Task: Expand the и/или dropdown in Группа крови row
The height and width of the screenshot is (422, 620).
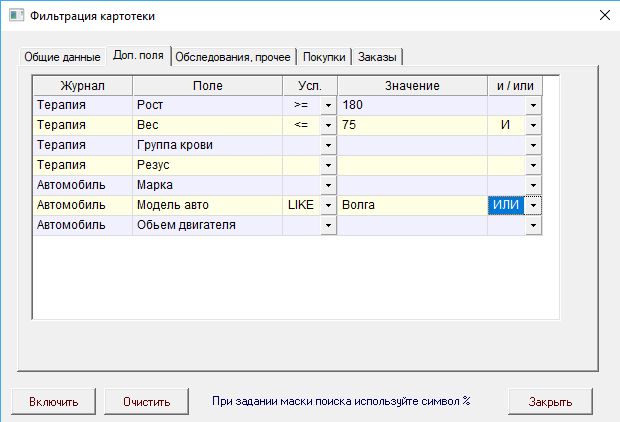Action: tap(533, 146)
